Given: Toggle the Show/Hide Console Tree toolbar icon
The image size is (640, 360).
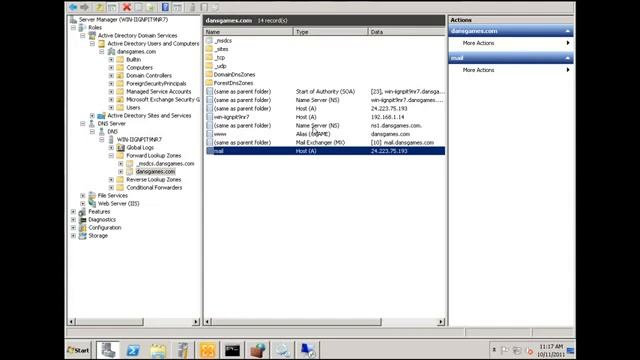Looking at the screenshot, I should (x=112, y=7).
